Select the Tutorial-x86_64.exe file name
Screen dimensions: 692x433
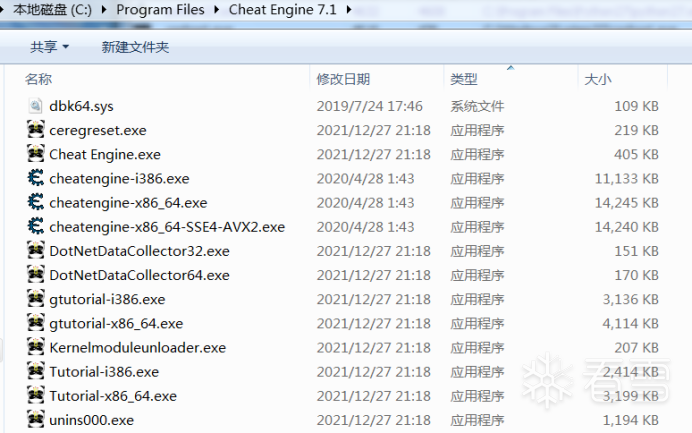[113, 396]
